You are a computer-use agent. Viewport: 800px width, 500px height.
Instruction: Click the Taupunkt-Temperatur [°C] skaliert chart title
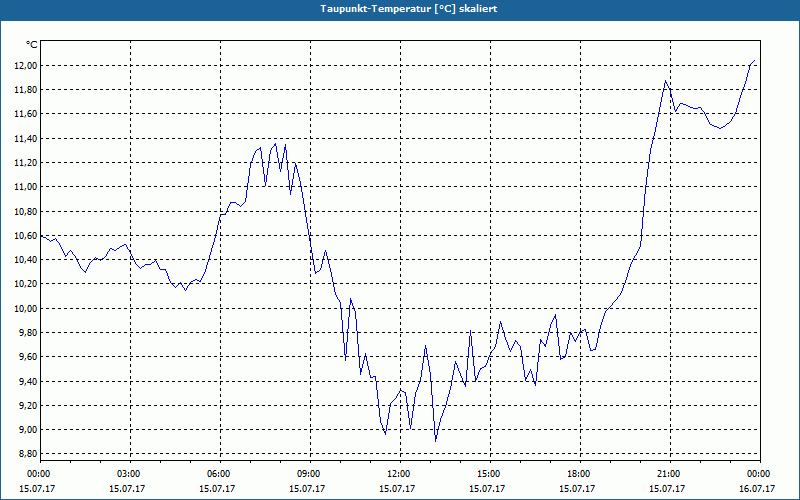(409, 9)
